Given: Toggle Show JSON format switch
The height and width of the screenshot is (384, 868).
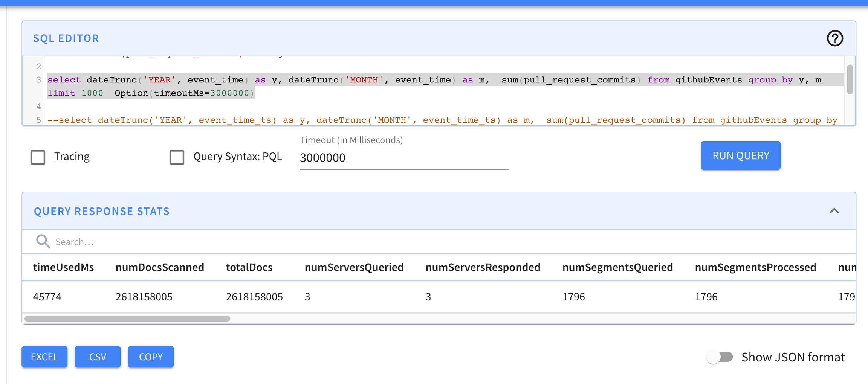Looking at the screenshot, I should coord(720,357).
